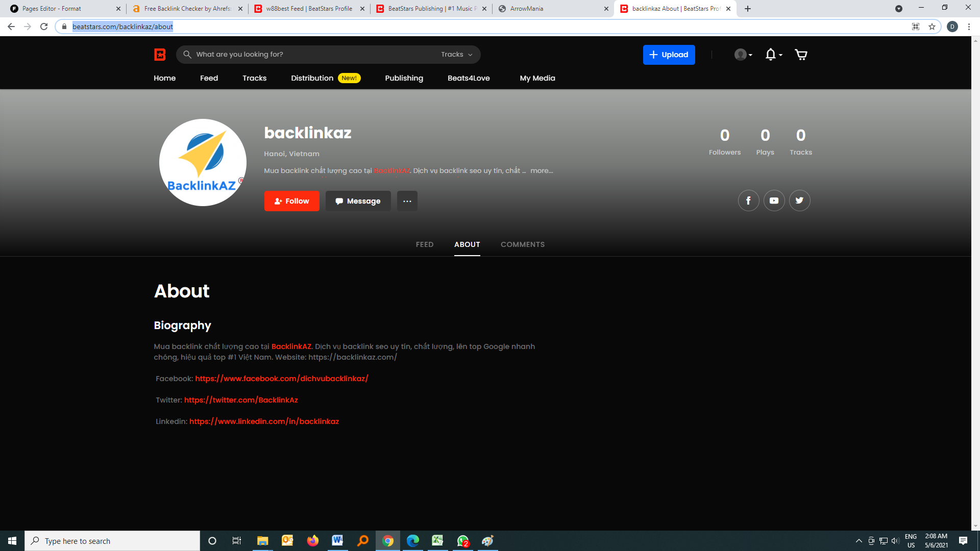Click the QR code icon in address bar

click(915, 27)
